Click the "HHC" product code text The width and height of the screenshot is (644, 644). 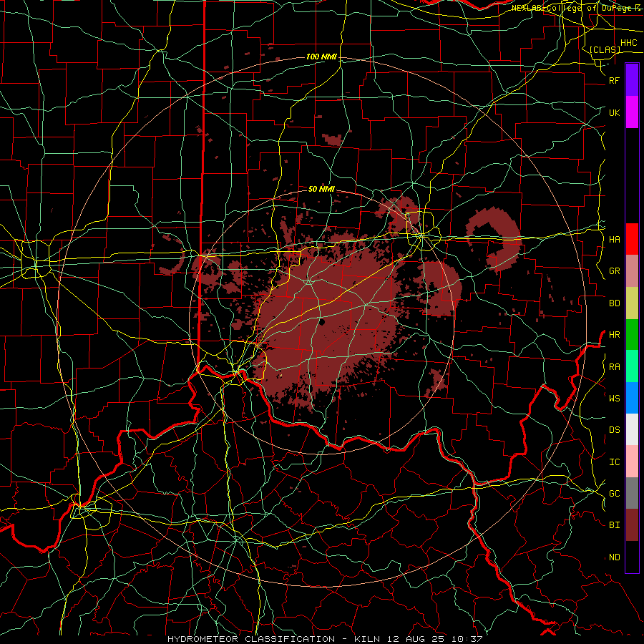628,43
